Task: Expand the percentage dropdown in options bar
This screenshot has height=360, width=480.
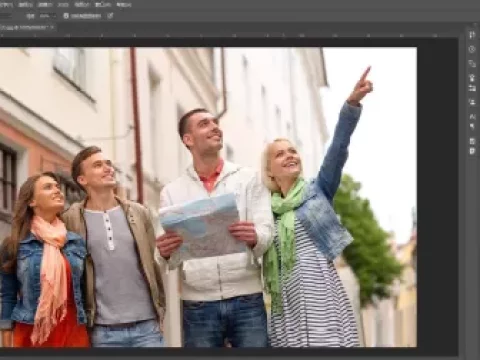Action: (x=47, y=16)
